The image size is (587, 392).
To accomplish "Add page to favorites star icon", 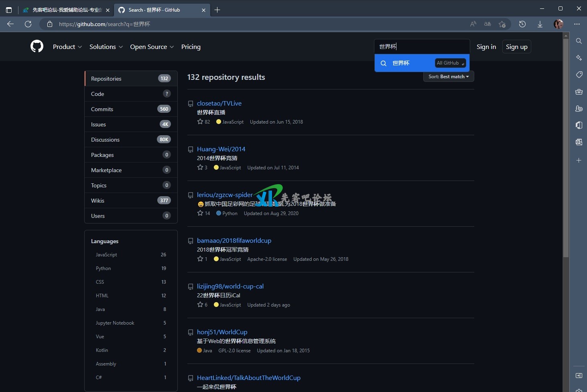I will click(x=502, y=24).
